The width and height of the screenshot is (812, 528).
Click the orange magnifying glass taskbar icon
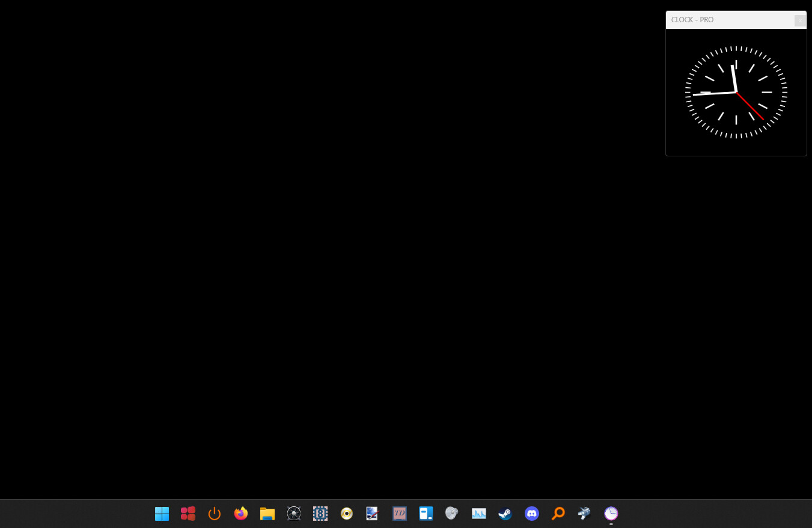(558, 514)
